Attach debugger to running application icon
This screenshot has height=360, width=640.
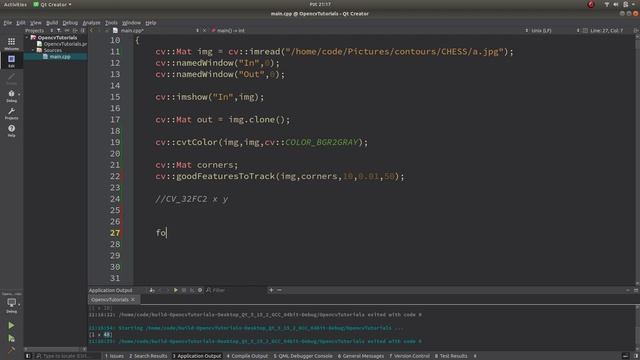click(x=192, y=290)
